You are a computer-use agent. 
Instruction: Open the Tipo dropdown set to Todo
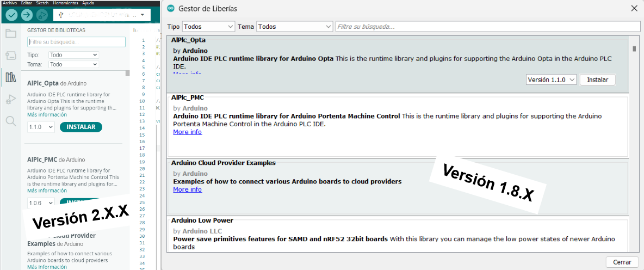(x=73, y=54)
